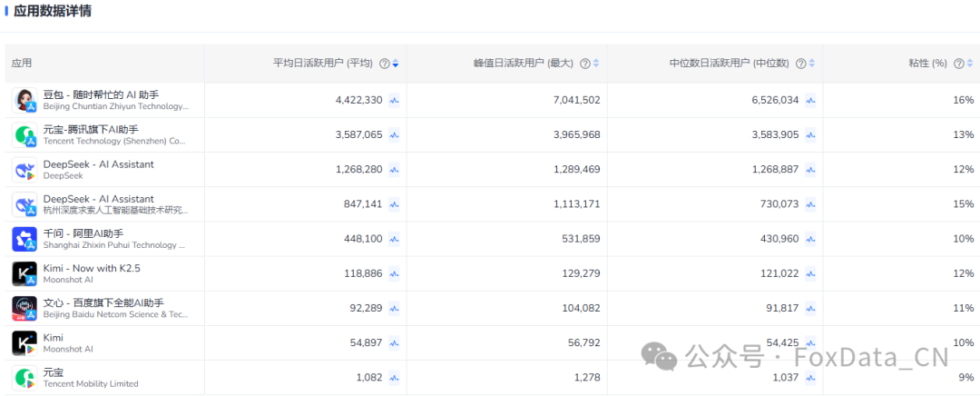Viewport: 980px width, 396px height.
Task: Open trend chart icon beside 91,817
Action: pyautogui.click(x=810, y=308)
